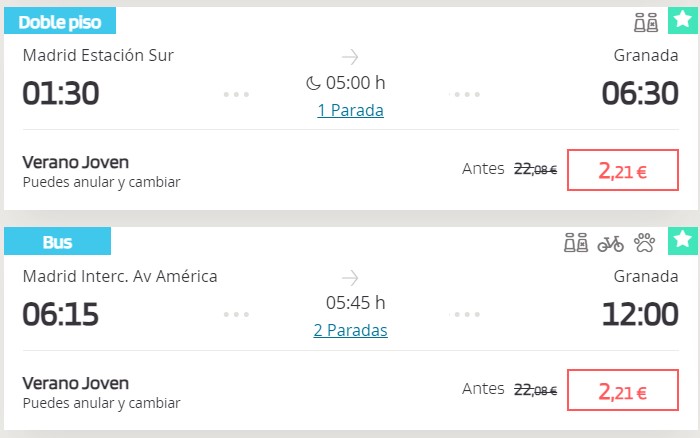Select the 2,21 € price for 06:15 departure
This screenshot has height=438, width=700.
pos(623,390)
